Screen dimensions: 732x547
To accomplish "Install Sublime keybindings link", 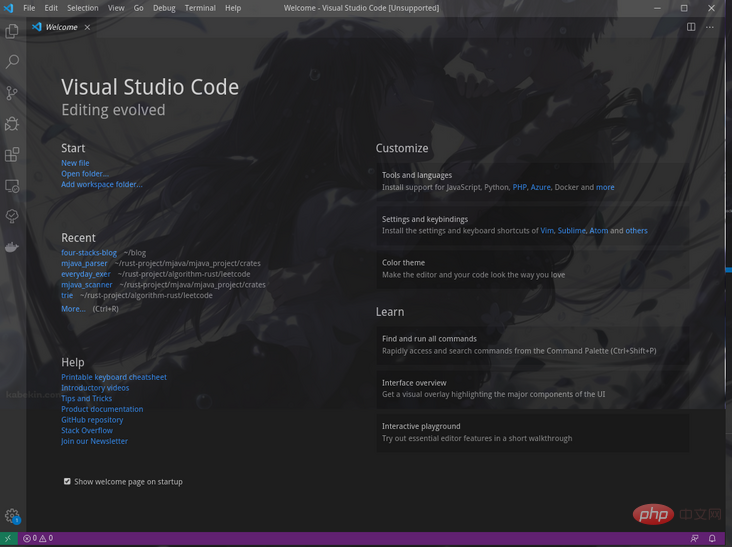I will [571, 231].
